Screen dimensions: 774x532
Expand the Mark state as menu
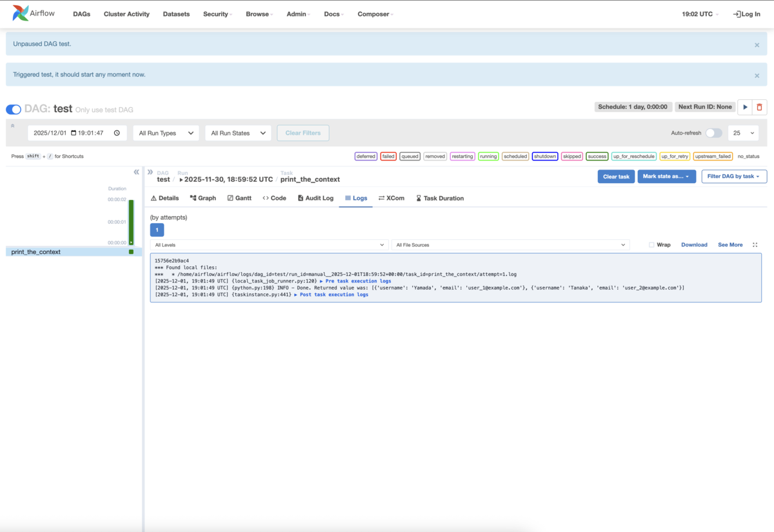point(666,177)
